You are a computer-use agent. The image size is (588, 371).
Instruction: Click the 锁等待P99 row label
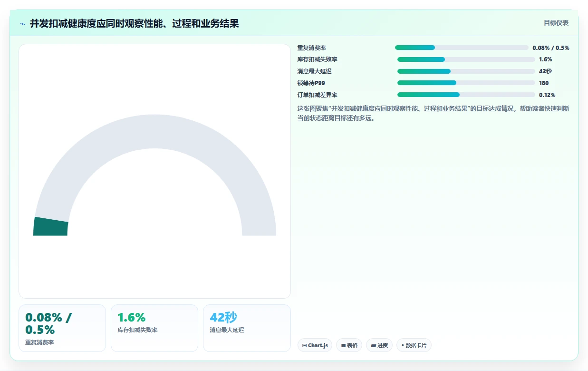[x=311, y=83]
